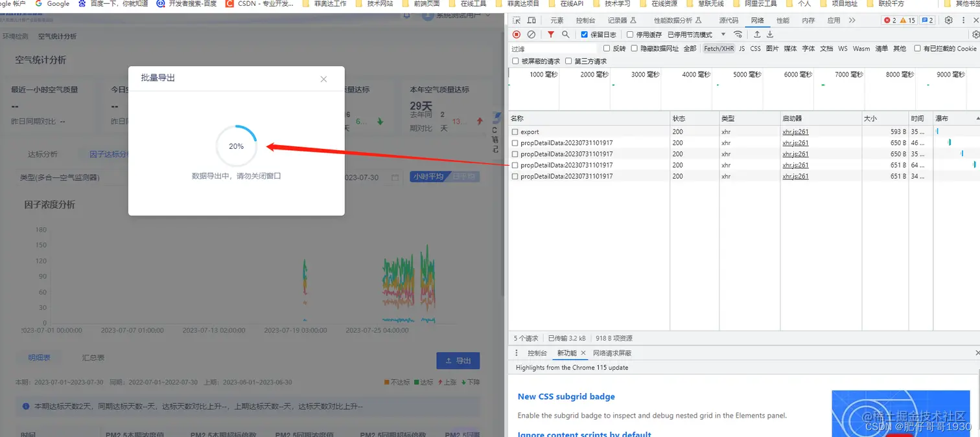Open the DevTools settings gear in the top tab bar
The image size is (980, 437).
(x=949, y=21)
